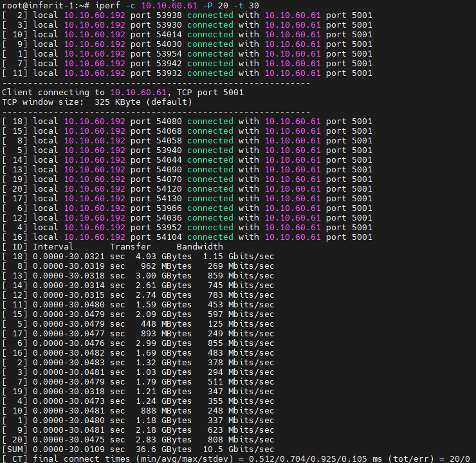This screenshot has width=476, height=463.
Task: Select port 54070 in connection 19 row
Action: click(x=169, y=179)
